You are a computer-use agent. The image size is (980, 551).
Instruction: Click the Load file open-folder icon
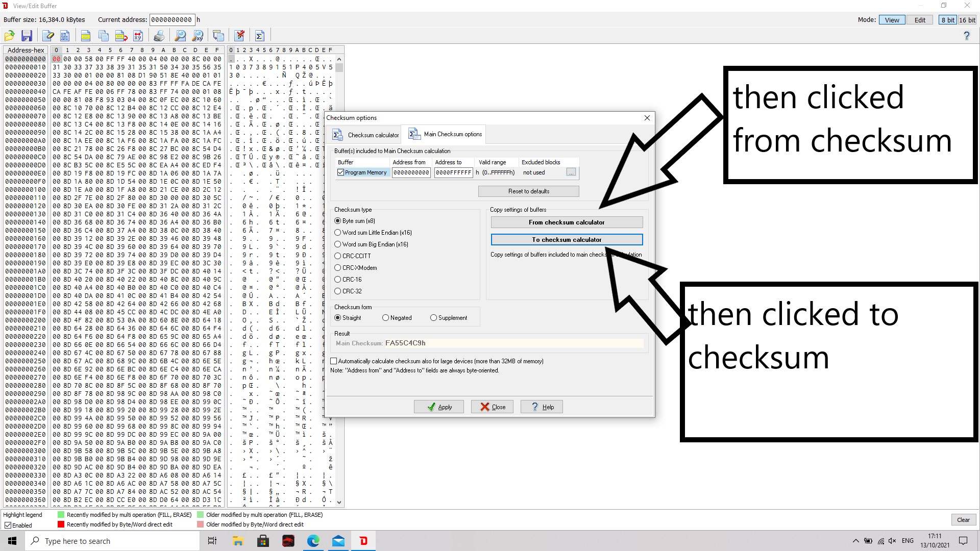9,36
